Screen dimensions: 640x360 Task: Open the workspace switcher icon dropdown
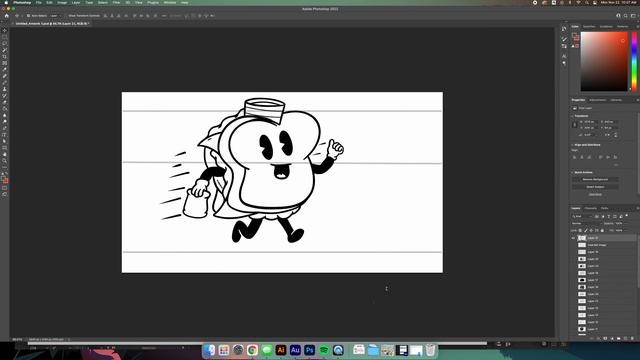633,16
